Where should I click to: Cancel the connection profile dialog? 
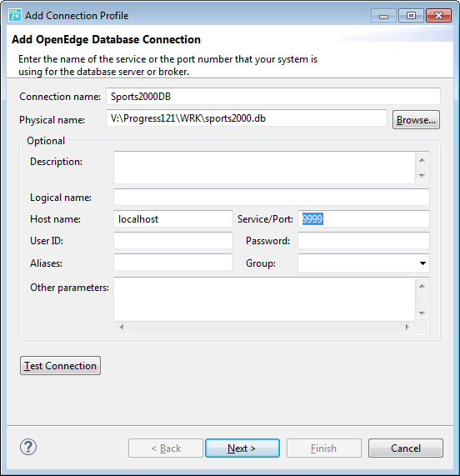[x=406, y=448]
